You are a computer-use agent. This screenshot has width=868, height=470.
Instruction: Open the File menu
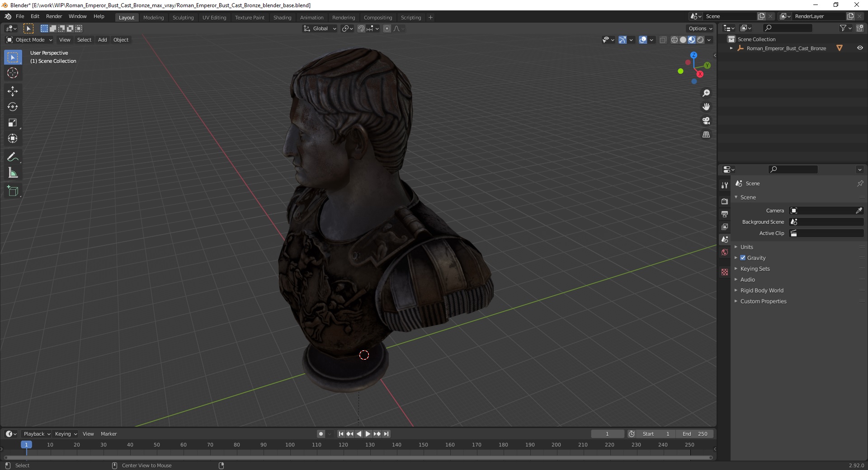point(20,16)
